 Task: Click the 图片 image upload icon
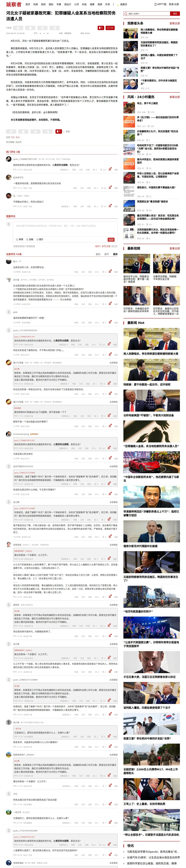(x=40, y=239)
